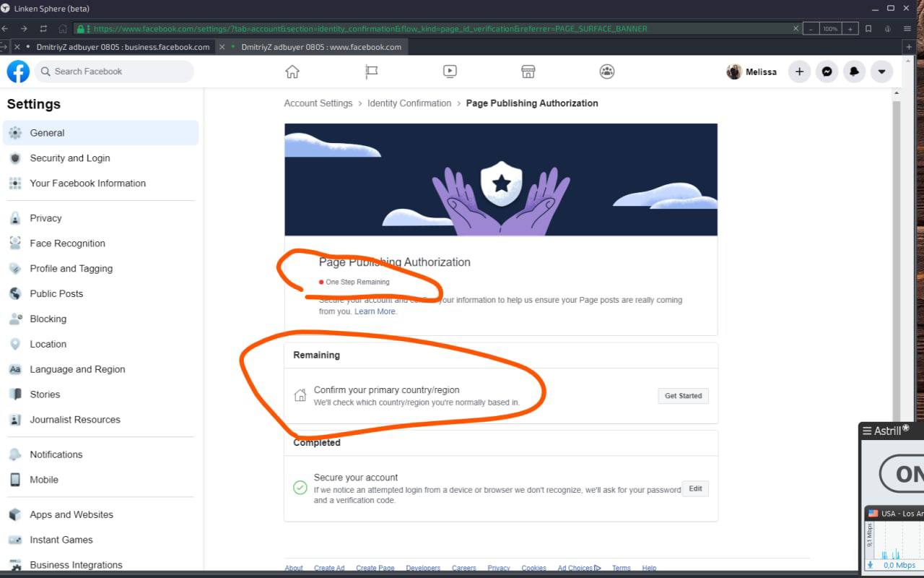
Task: Open Privacy settings
Action: 101,218
